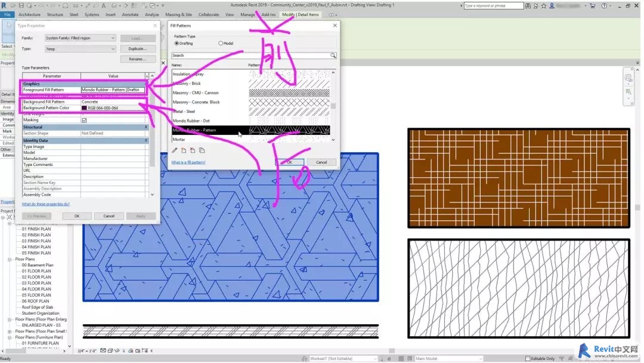
Task: Click the Autodesk App Store cart icon
Action: (x=593, y=6)
